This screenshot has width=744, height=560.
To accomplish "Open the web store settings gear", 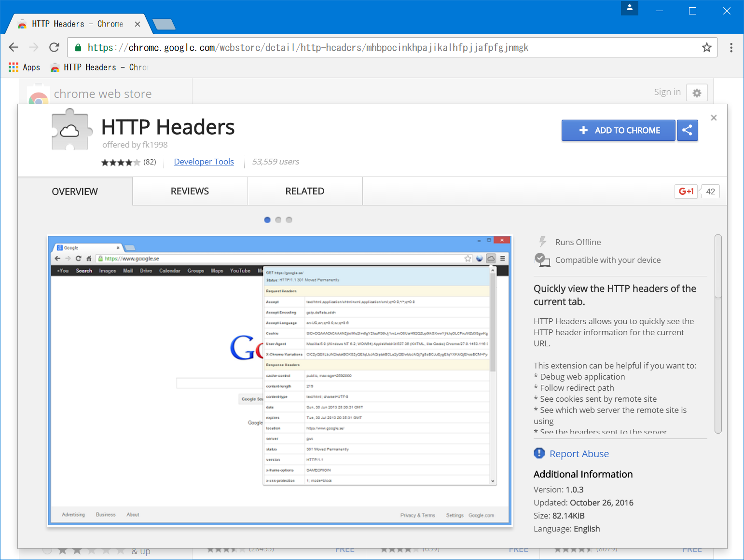I will click(x=697, y=93).
